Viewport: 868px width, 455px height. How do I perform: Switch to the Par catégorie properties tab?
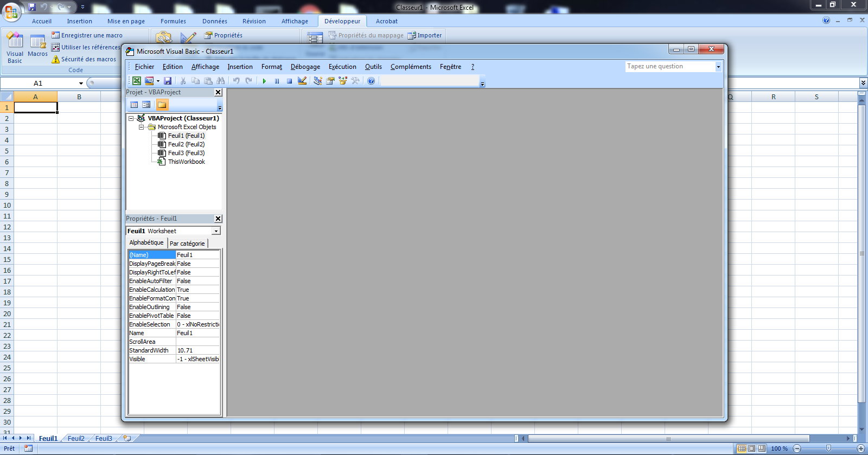187,243
